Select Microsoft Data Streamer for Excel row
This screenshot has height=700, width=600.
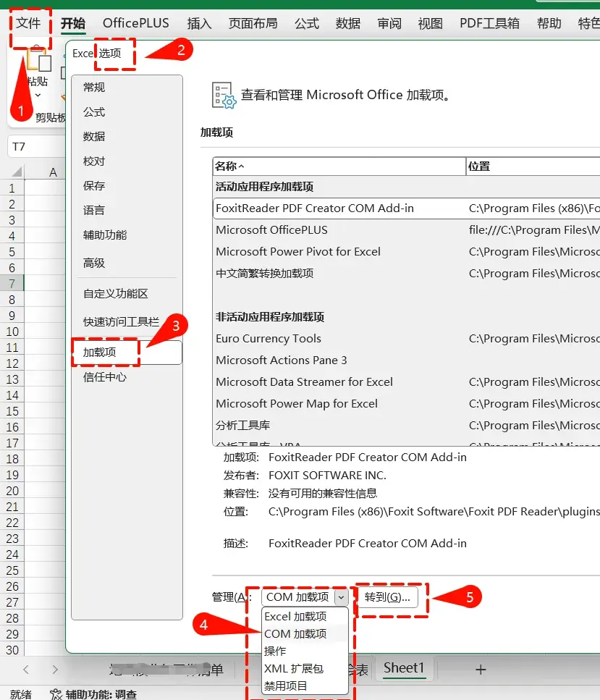pos(406,382)
